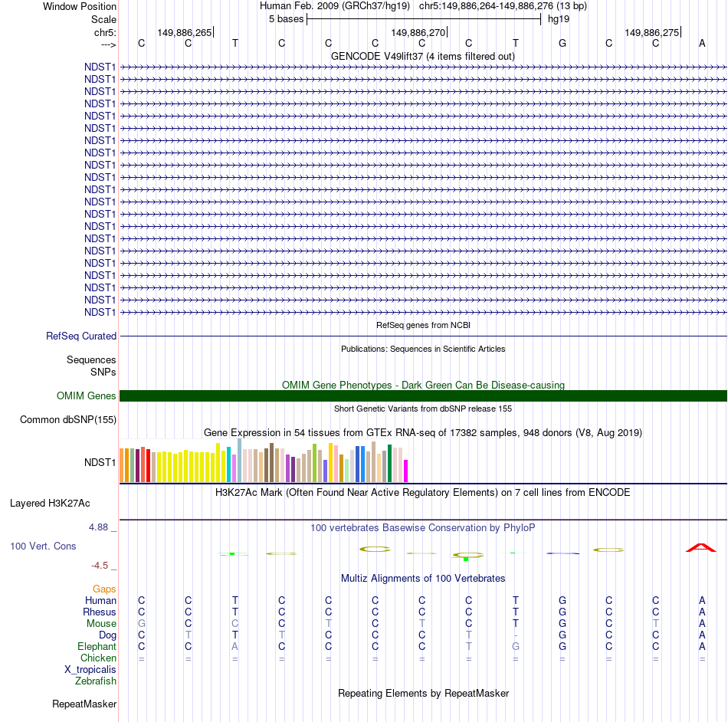Click the NDST1 label beside GTEx bars

100,462
